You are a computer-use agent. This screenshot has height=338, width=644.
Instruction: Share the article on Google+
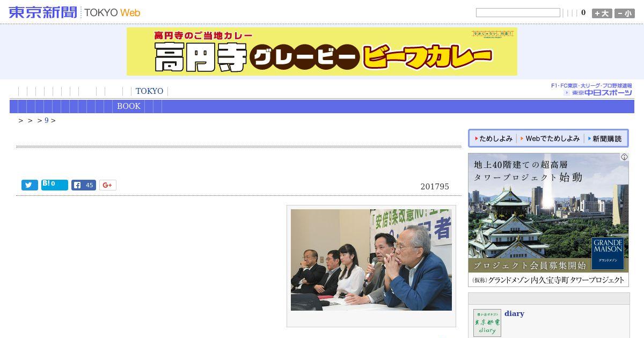(x=107, y=185)
